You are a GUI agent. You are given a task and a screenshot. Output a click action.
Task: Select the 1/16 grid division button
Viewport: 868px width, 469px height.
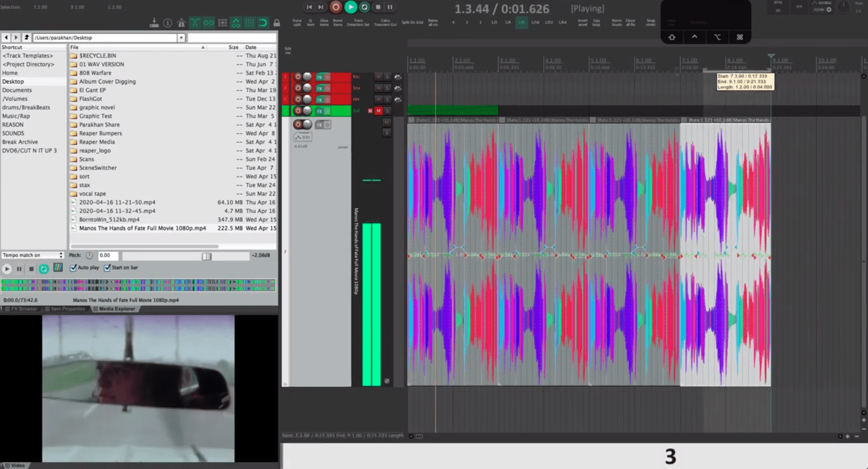535,22
